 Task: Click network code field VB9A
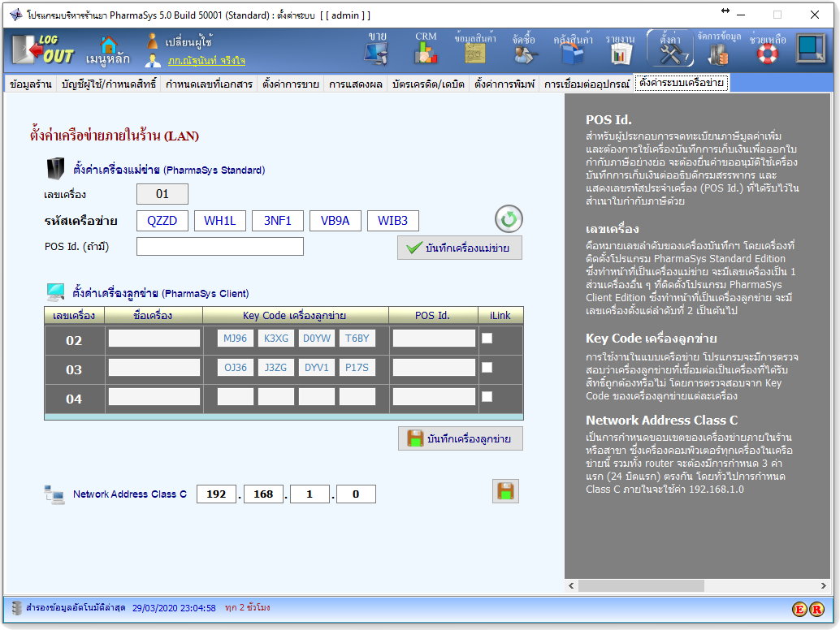pos(336,221)
